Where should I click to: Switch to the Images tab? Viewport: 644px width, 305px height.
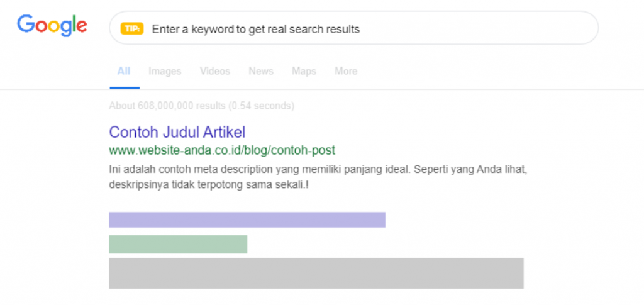165,71
